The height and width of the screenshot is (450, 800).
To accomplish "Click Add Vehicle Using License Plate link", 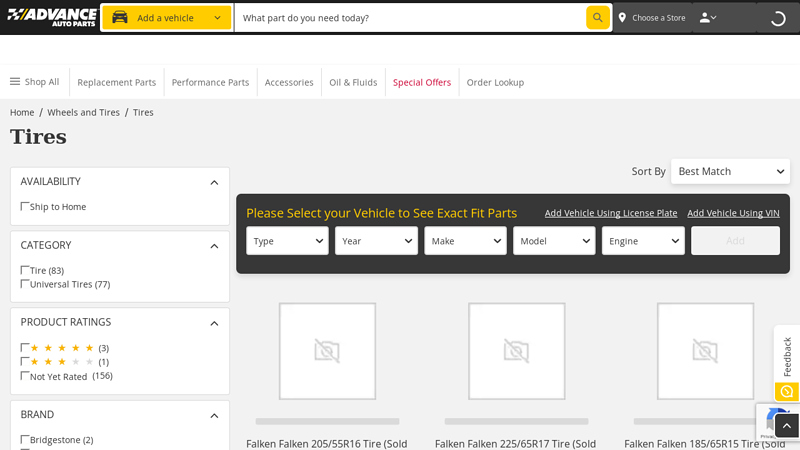I will tap(611, 213).
